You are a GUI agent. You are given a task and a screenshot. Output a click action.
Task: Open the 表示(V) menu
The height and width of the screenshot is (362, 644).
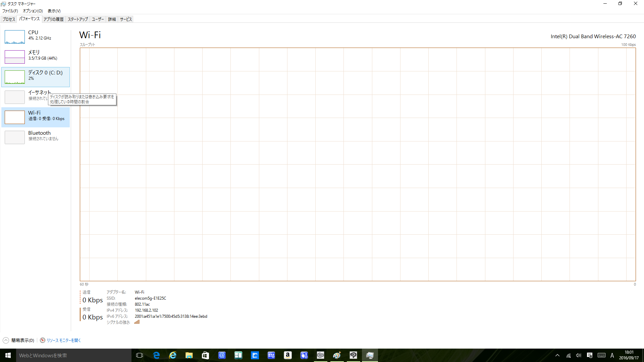click(x=54, y=11)
